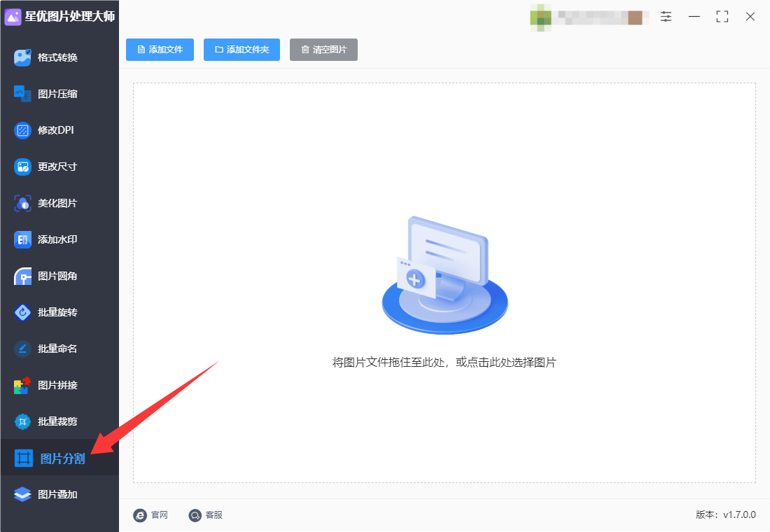This screenshot has width=770, height=532.
Task: Open the 图片压缩 menu item
Action: (x=59, y=94)
